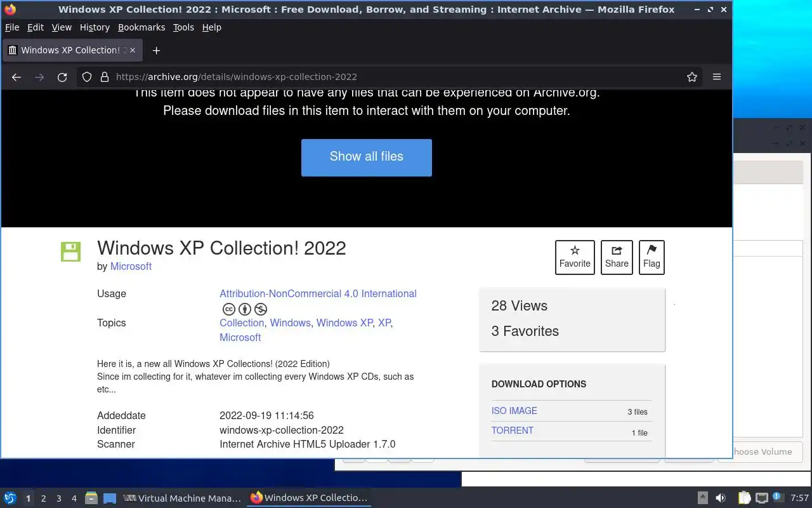Open the Help menu

point(212,27)
